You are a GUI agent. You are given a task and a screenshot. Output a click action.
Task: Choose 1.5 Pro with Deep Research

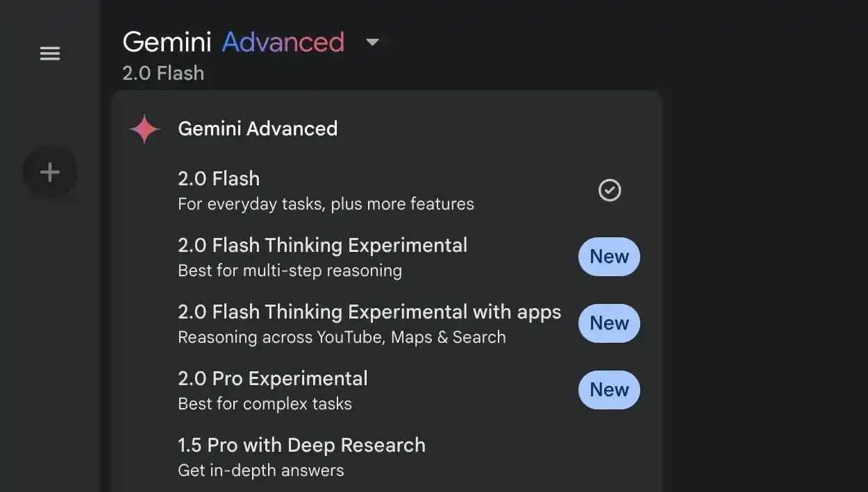pyautogui.click(x=301, y=445)
